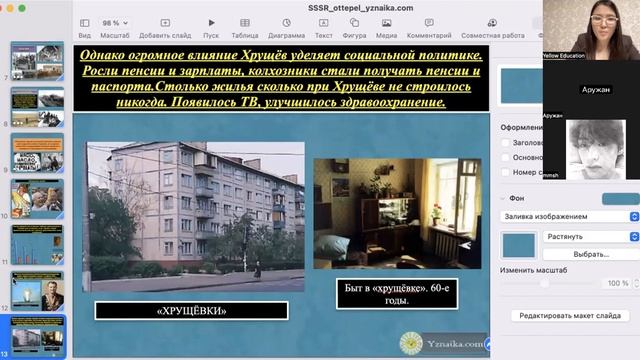640x360 pixels.
Task: Select slide 12 thumbnail
Action: 37,291
